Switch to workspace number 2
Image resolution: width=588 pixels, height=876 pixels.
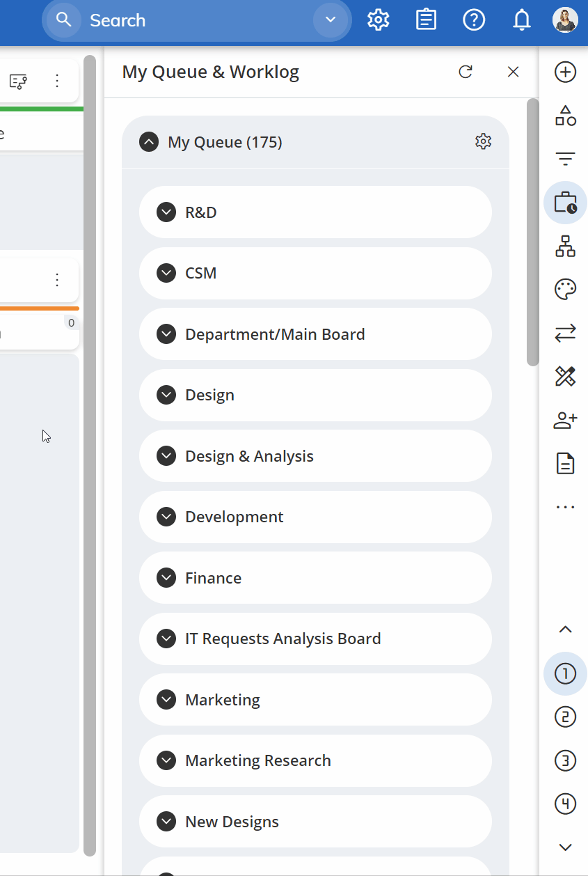[565, 717]
